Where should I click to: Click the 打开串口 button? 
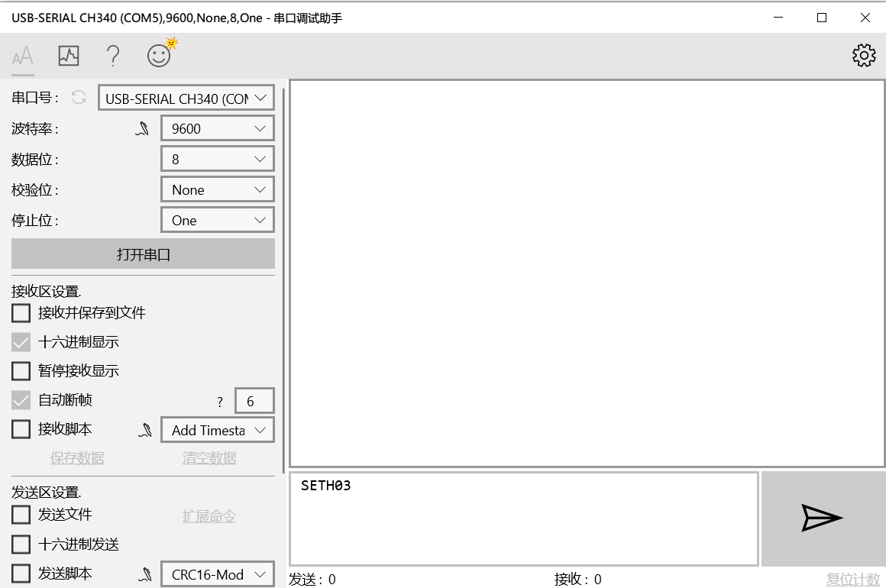click(x=143, y=254)
